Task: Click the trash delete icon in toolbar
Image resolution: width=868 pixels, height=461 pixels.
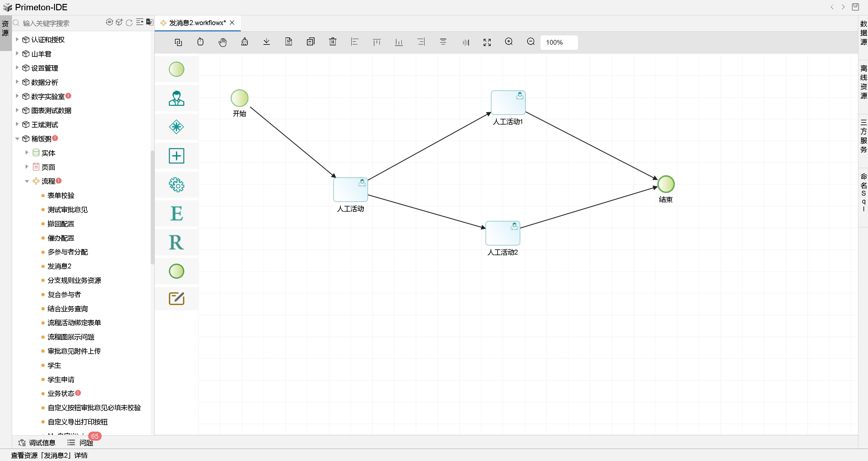Action: [x=333, y=42]
